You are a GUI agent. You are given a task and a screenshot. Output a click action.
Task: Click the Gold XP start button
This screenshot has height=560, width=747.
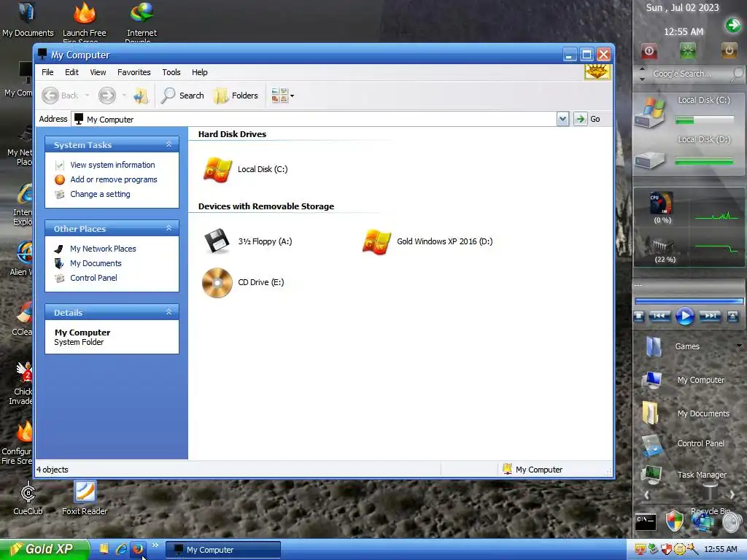(x=44, y=550)
